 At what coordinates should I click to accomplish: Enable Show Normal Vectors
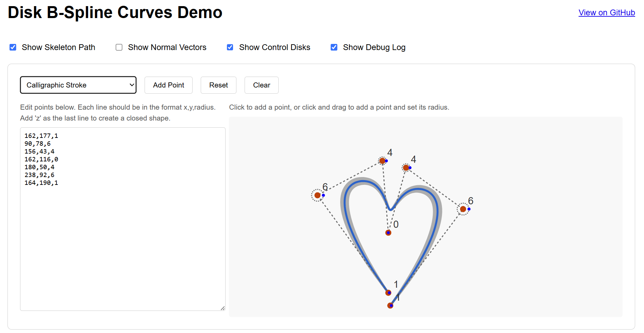pyautogui.click(x=119, y=47)
